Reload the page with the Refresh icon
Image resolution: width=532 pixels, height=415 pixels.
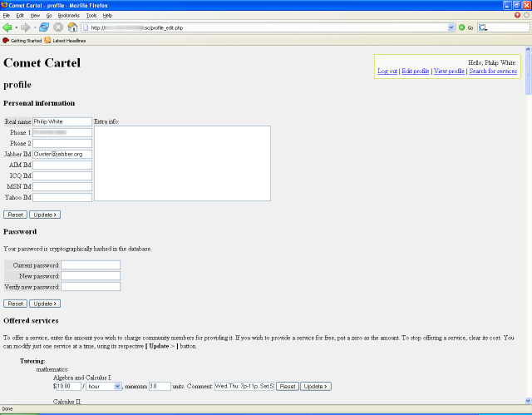(x=44, y=27)
